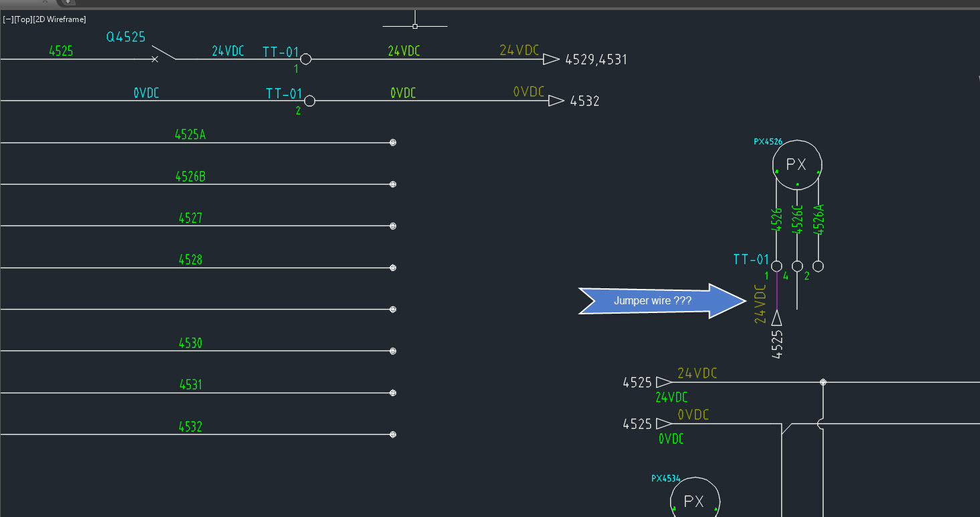Click the crosshair cursor pickbox
Screen dimensions: 980x517
point(415,25)
